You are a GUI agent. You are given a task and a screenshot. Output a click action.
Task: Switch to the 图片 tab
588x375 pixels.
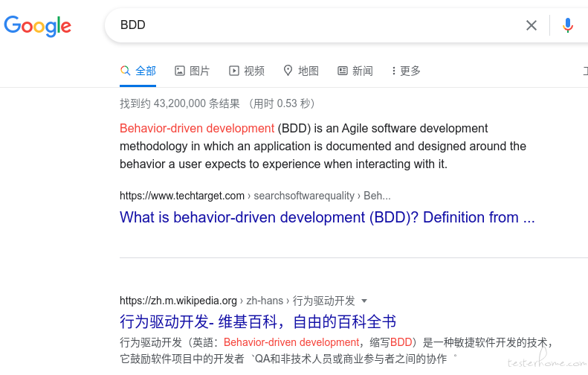click(192, 71)
